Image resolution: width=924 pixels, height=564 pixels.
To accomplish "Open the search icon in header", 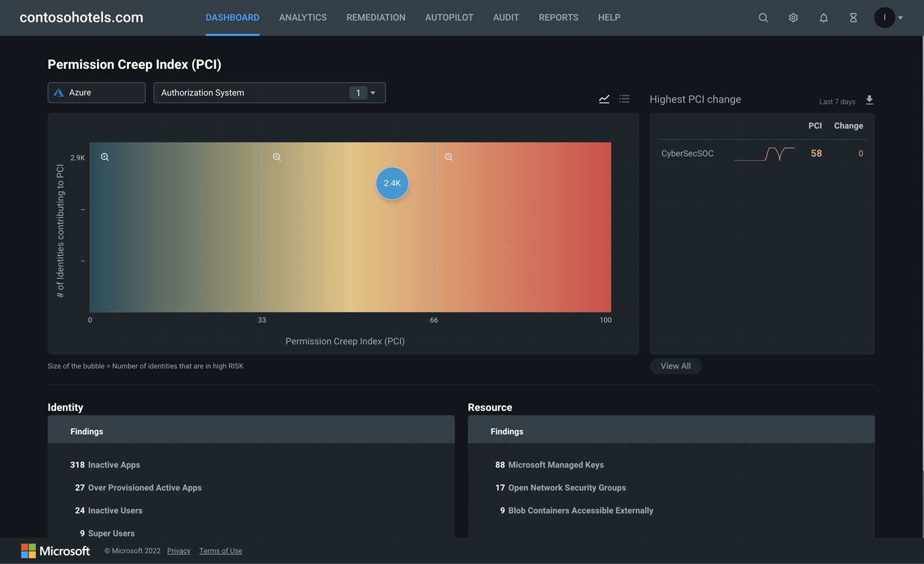I will pos(763,18).
